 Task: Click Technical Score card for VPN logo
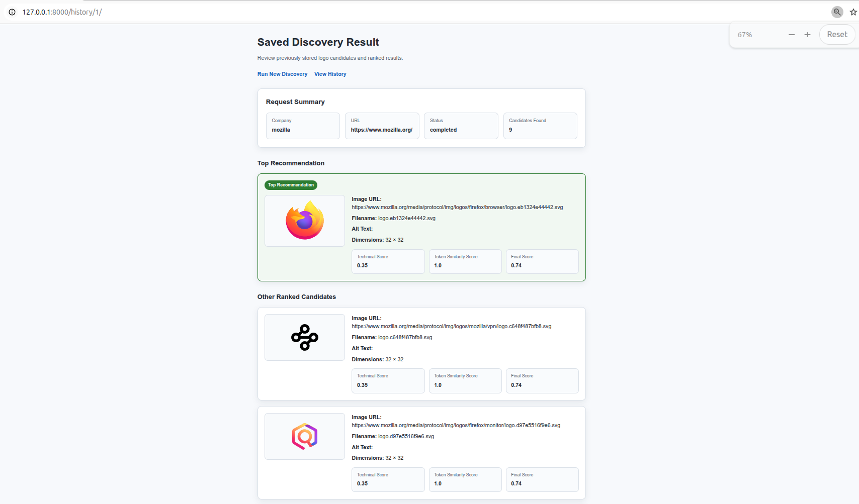(388, 381)
